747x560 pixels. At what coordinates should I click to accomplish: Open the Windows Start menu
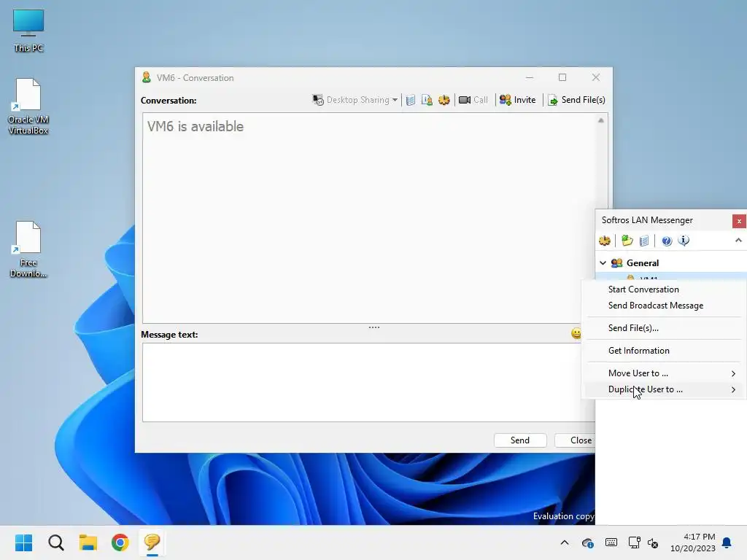[23, 542]
